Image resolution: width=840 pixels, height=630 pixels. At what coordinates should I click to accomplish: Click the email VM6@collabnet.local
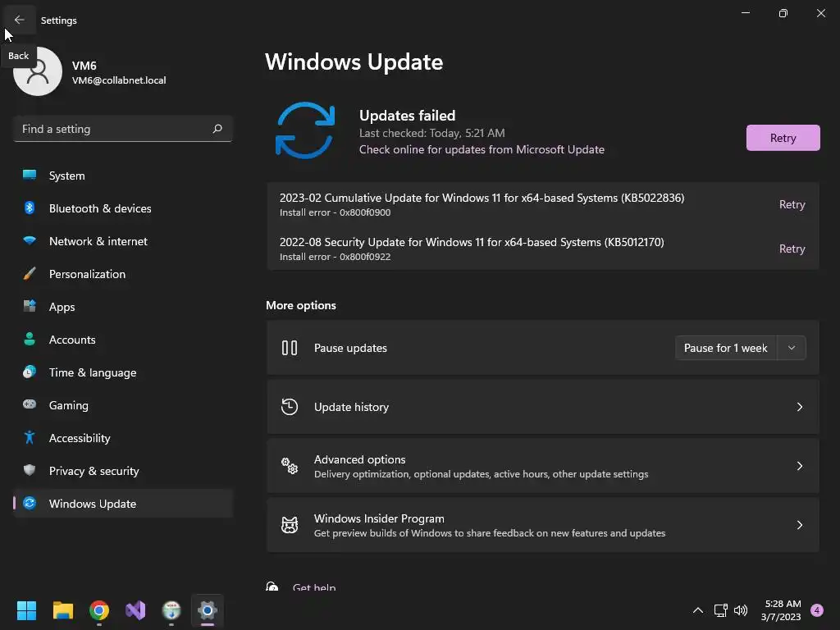click(119, 80)
